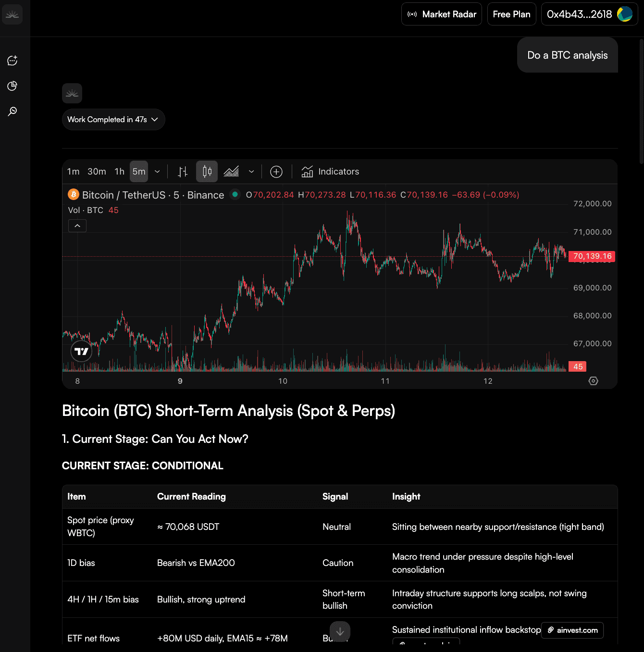This screenshot has width=644, height=652.
Task: Click the page vertical scrollbar
Action: tap(642, 102)
